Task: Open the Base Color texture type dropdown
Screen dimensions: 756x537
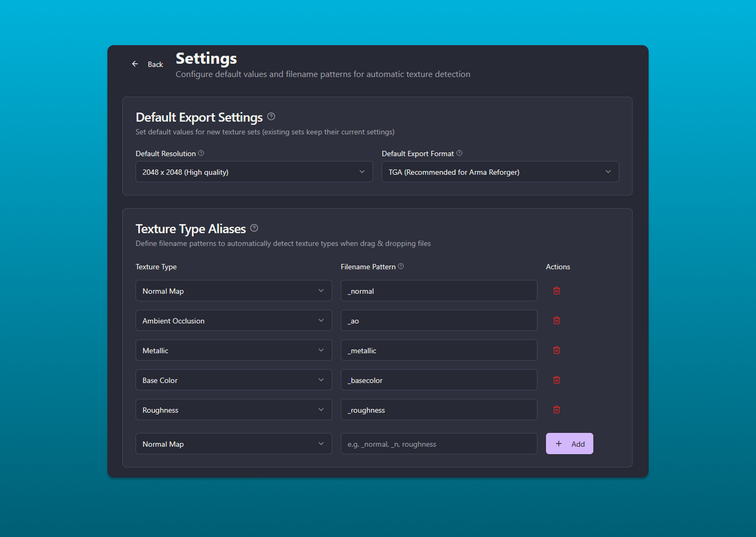Action: pyautogui.click(x=233, y=380)
